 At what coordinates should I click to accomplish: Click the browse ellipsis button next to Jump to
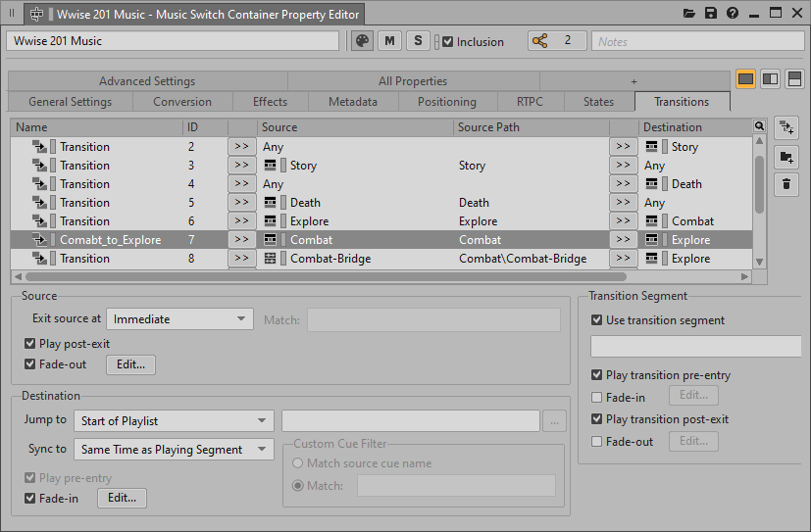[554, 421]
